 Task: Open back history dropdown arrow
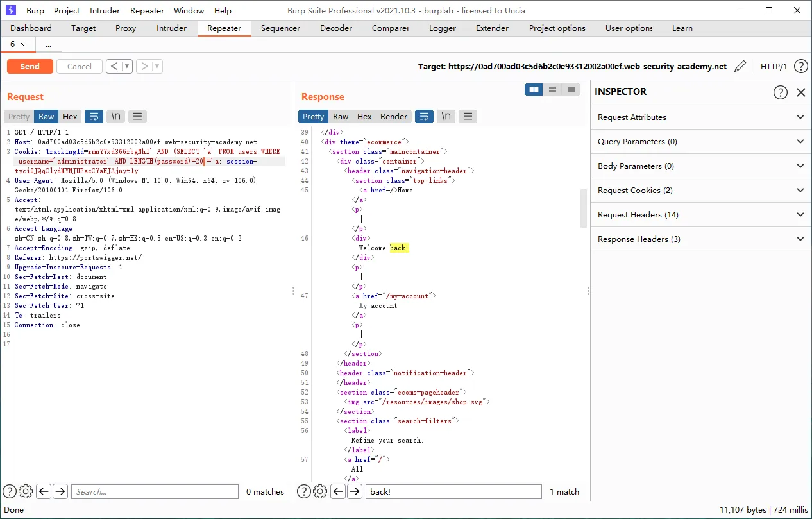pos(127,66)
